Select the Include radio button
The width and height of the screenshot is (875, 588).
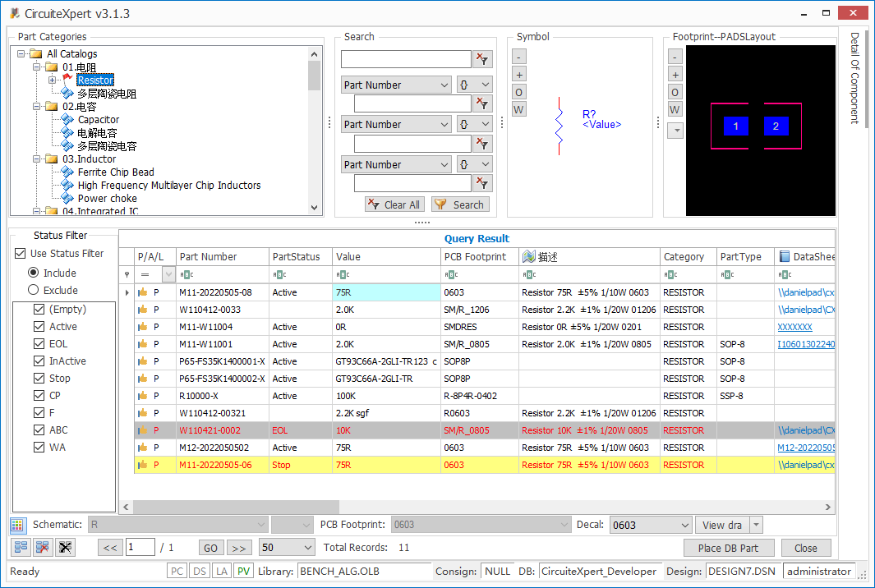(34, 273)
